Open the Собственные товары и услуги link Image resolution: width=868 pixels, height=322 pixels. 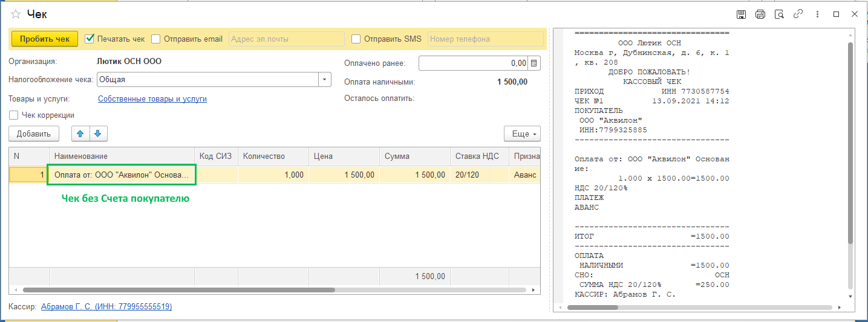pyautogui.click(x=152, y=98)
